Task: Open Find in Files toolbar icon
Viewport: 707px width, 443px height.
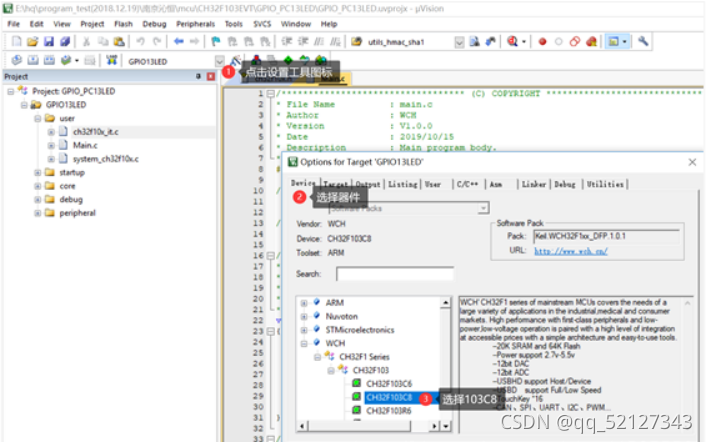Action: pos(356,42)
